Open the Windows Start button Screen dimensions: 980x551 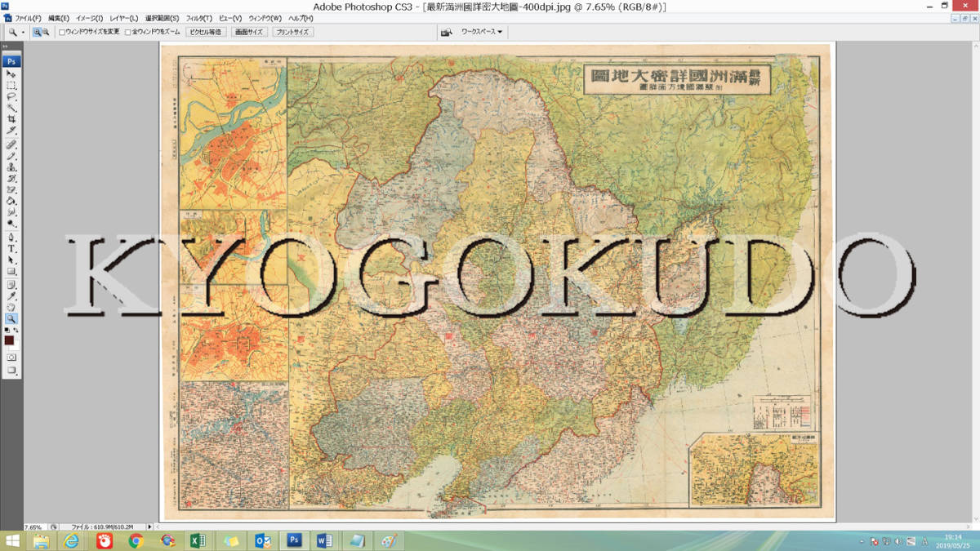[x=11, y=541]
